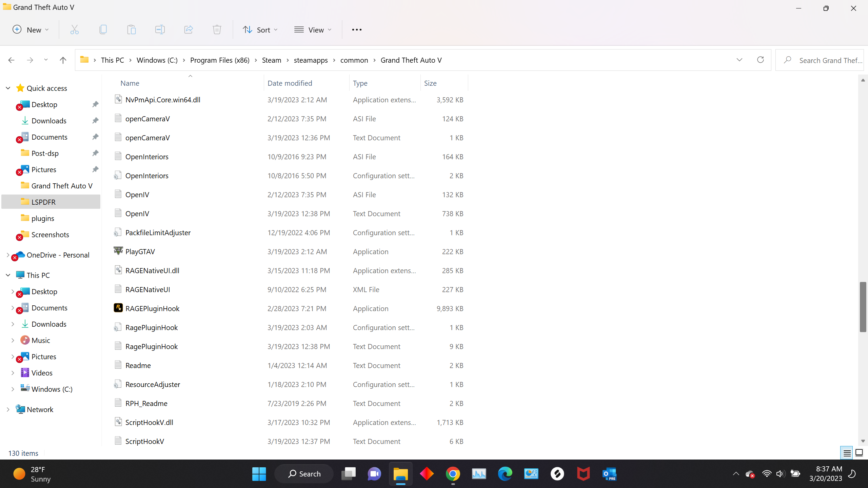
Task: Open the See more three-dots menu
Action: click(357, 30)
